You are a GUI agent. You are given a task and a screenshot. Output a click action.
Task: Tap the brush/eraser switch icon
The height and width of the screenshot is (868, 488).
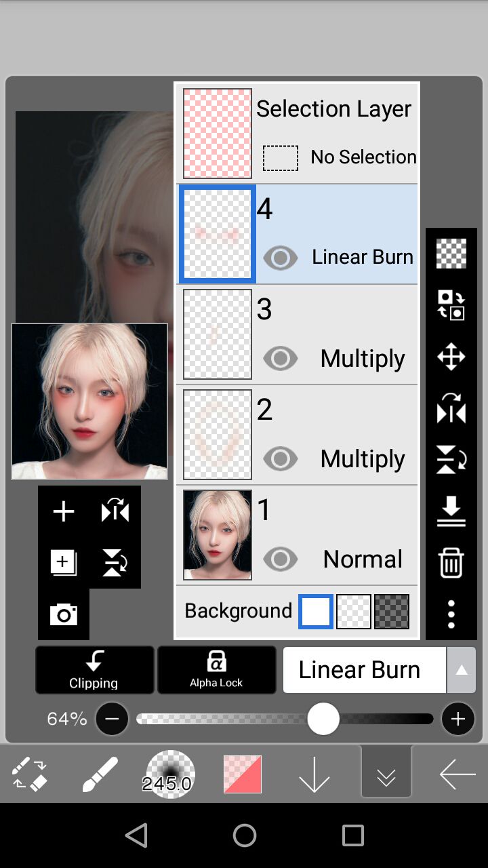click(x=30, y=774)
